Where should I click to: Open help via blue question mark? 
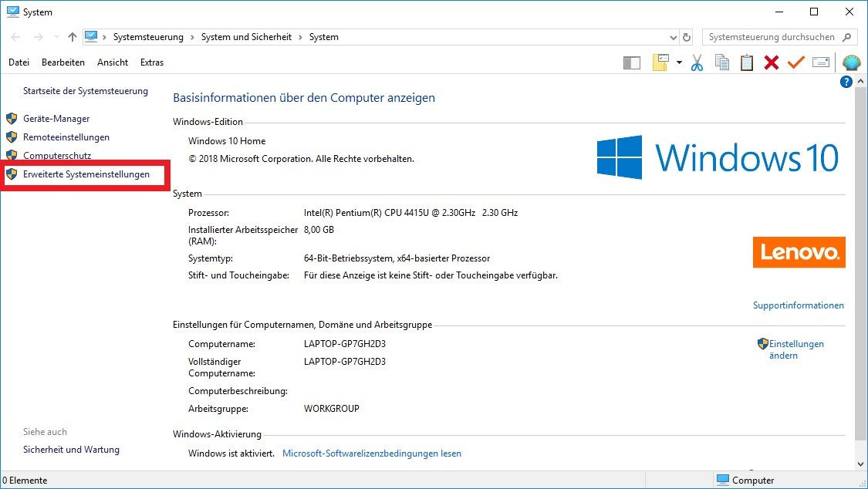pyautogui.click(x=846, y=82)
